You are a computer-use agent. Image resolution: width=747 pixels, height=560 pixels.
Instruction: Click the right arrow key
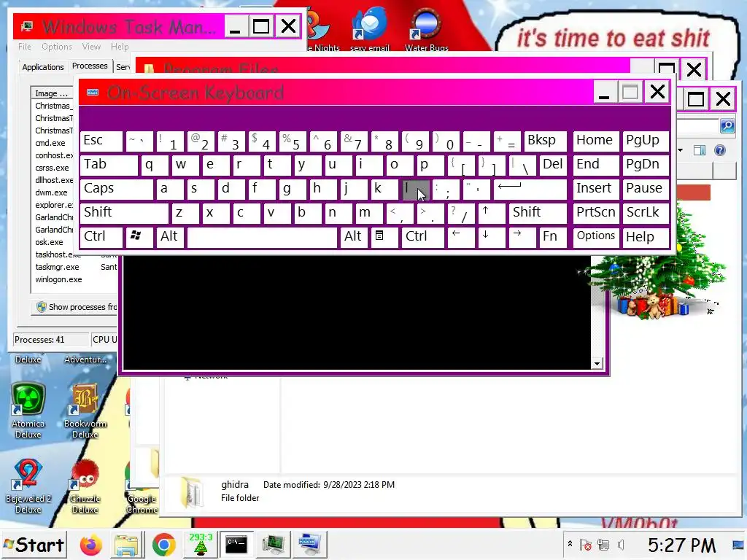[521, 237]
